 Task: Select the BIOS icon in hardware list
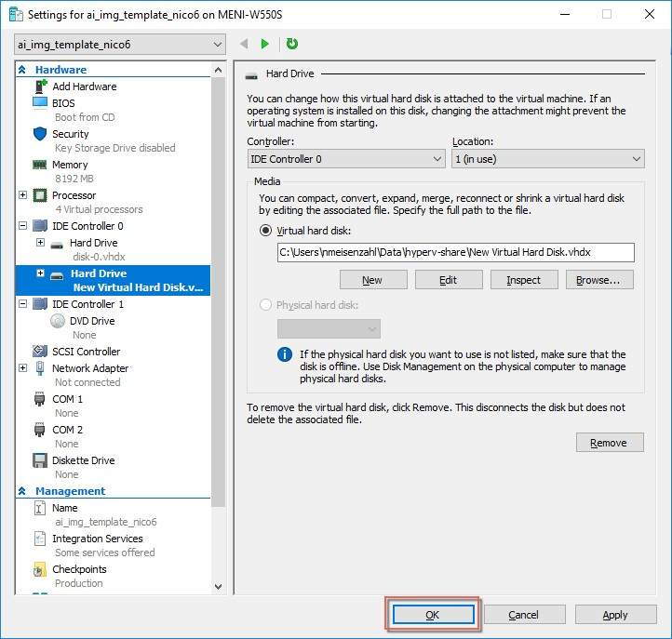(x=40, y=103)
